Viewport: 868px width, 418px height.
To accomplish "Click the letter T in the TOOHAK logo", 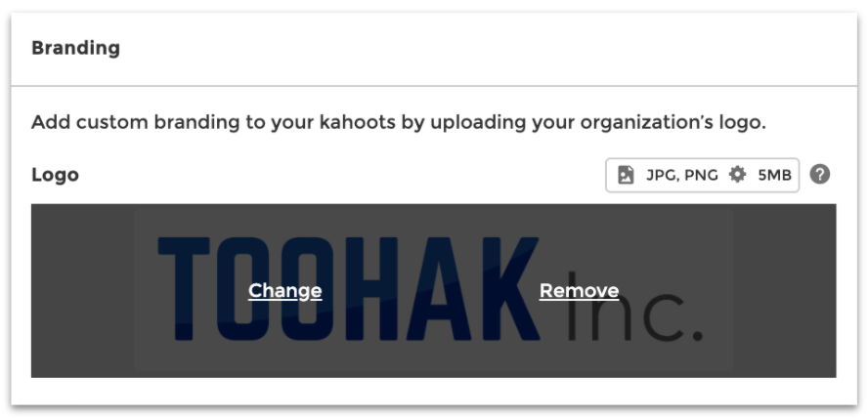I will 184,288.
